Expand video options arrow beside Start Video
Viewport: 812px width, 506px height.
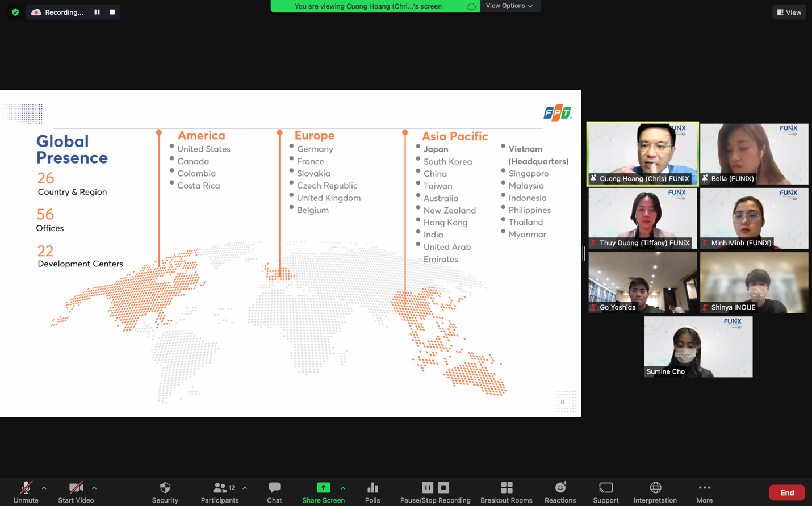94,488
